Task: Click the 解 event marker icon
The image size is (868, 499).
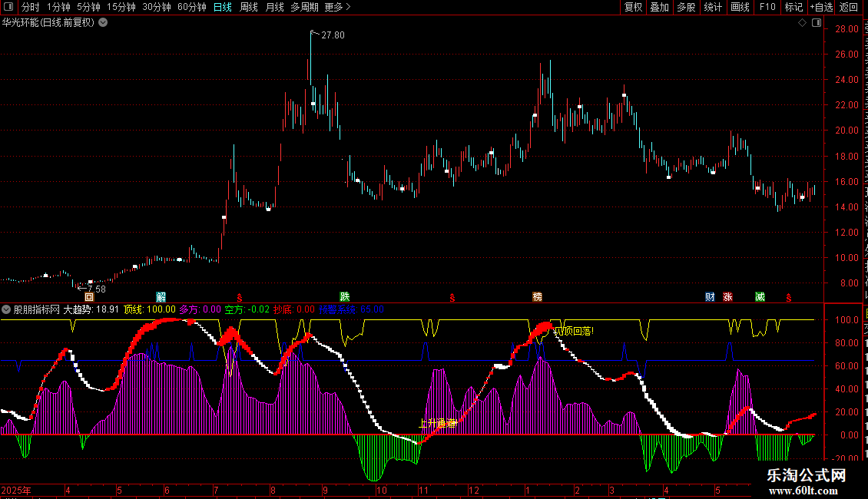Action: 161,297
